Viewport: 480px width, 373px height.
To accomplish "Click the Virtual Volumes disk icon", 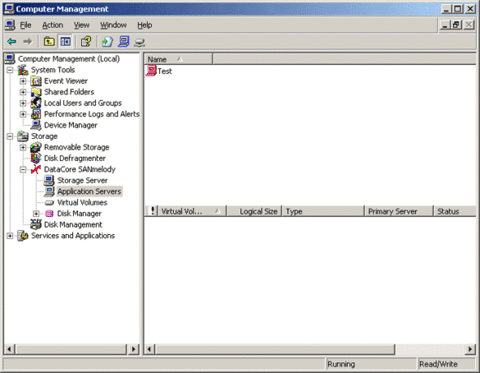I will [x=49, y=202].
